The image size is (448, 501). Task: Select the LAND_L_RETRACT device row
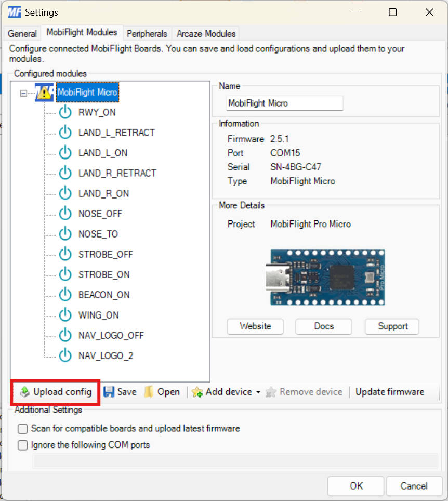[116, 133]
